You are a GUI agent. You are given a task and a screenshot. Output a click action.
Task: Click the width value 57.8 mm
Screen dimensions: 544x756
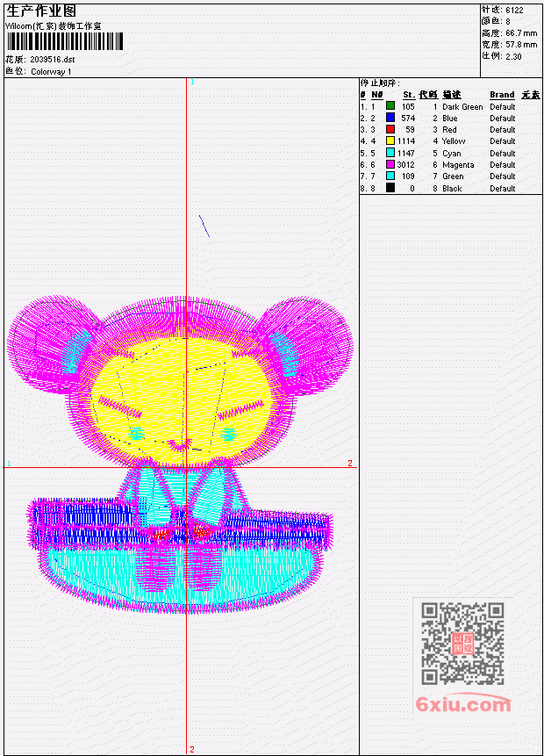(521, 45)
